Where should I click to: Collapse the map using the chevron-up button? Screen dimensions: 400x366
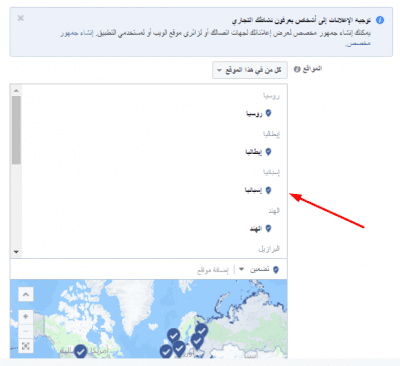(x=26, y=294)
